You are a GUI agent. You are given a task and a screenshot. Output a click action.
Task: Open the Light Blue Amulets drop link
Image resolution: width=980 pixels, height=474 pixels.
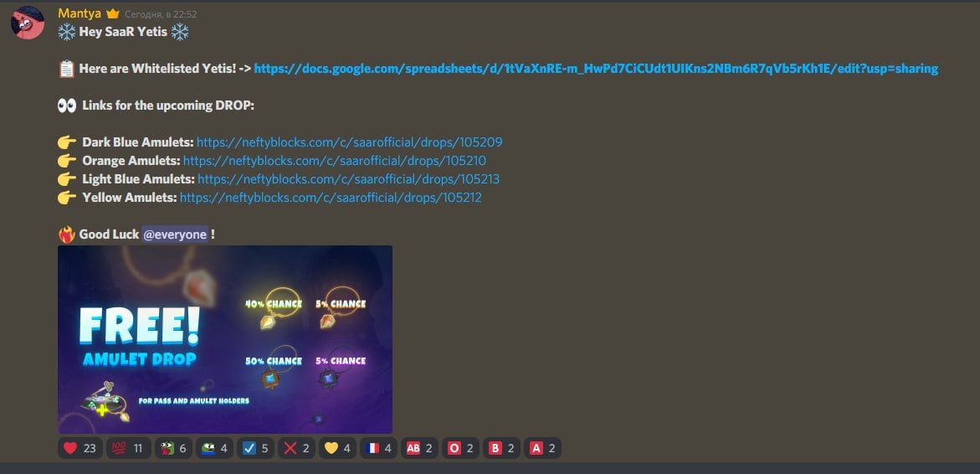click(x=348, y=179)
